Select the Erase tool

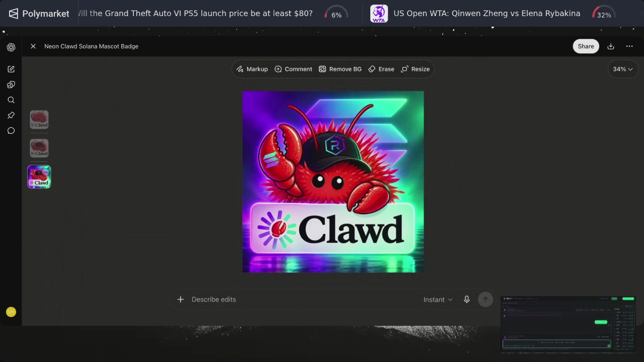[381, 69]
